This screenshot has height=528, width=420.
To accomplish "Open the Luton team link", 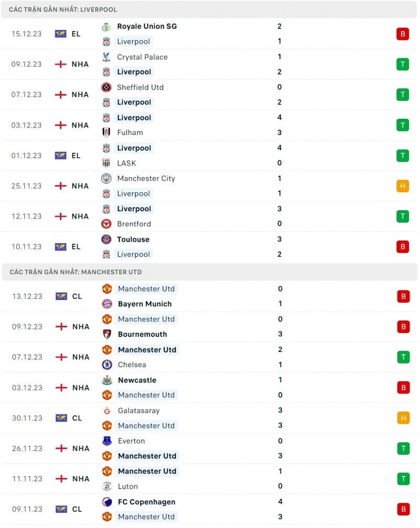I will tap(128, 486).
